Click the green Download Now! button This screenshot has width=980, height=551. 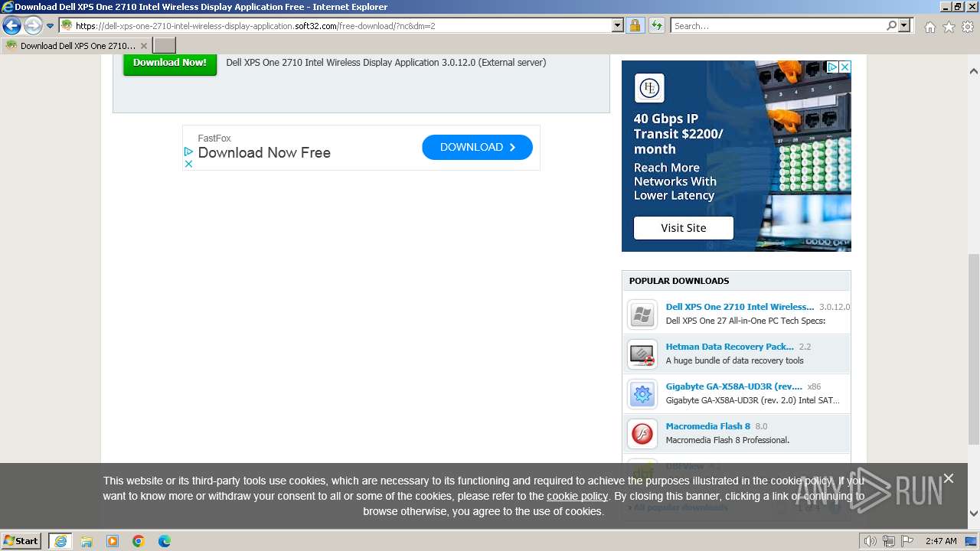[170, 63]
